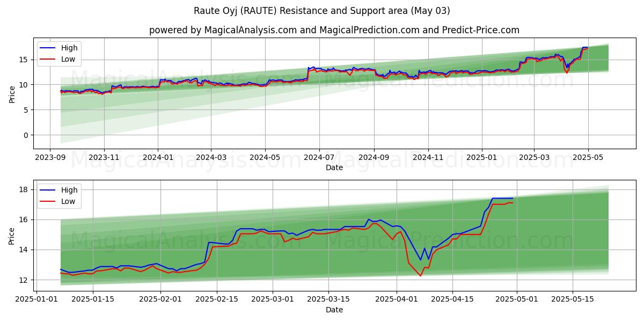The image size is (644, 322).
Task: Click the '2024-01' x-axis tick label
Action: (158, 157)
